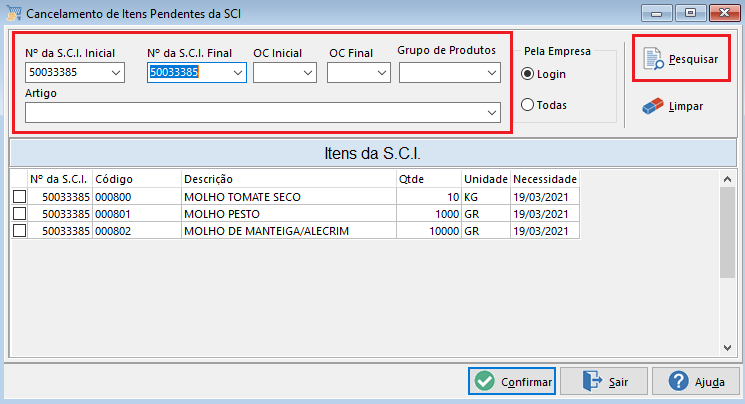
Task: Click the Sair exit door icon
Action: pos(592,381)
